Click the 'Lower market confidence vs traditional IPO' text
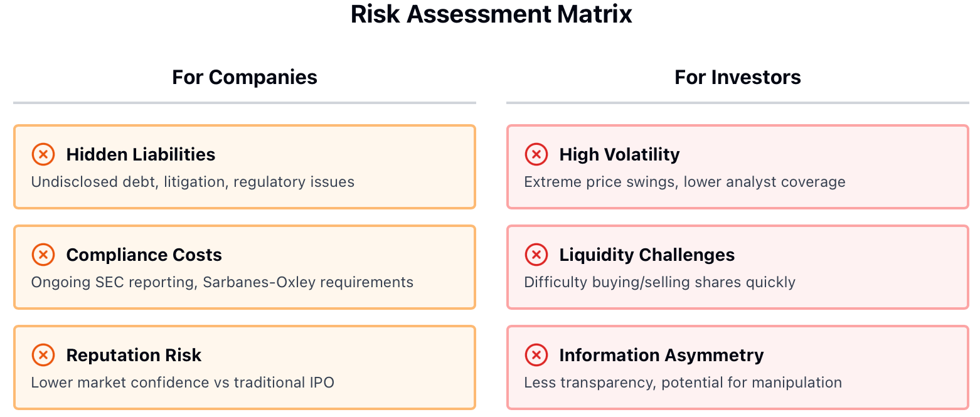Screen dimensions: 980x417 183,383
